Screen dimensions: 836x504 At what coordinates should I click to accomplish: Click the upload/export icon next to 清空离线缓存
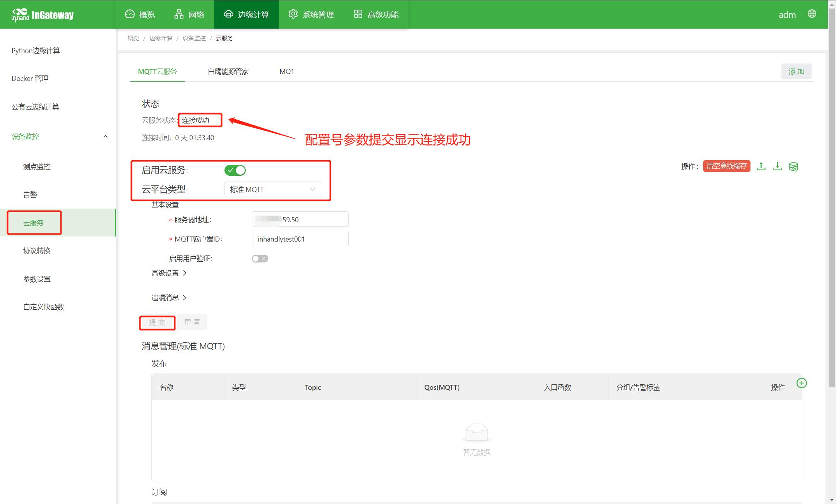pyautogui.click(x=761, y=166)
